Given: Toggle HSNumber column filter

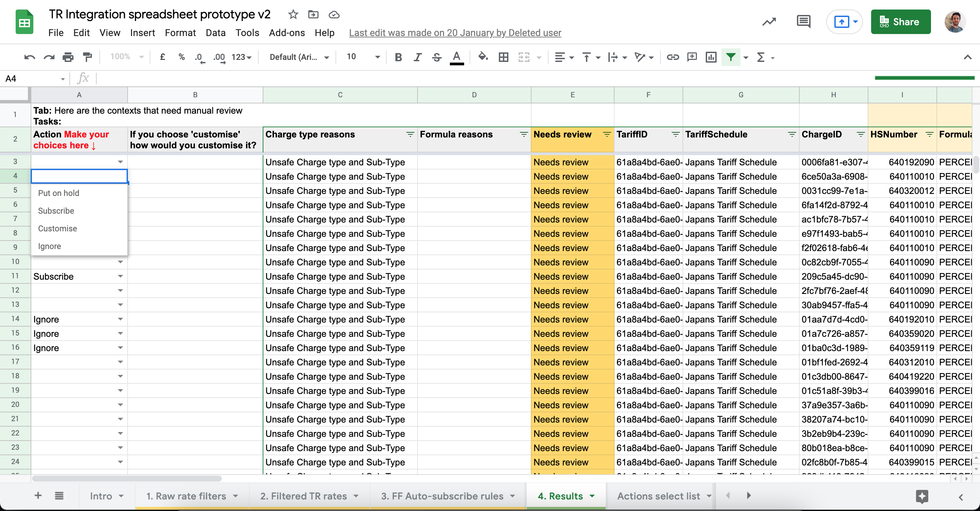Looking at the screenshot, I should pos(929,134).
